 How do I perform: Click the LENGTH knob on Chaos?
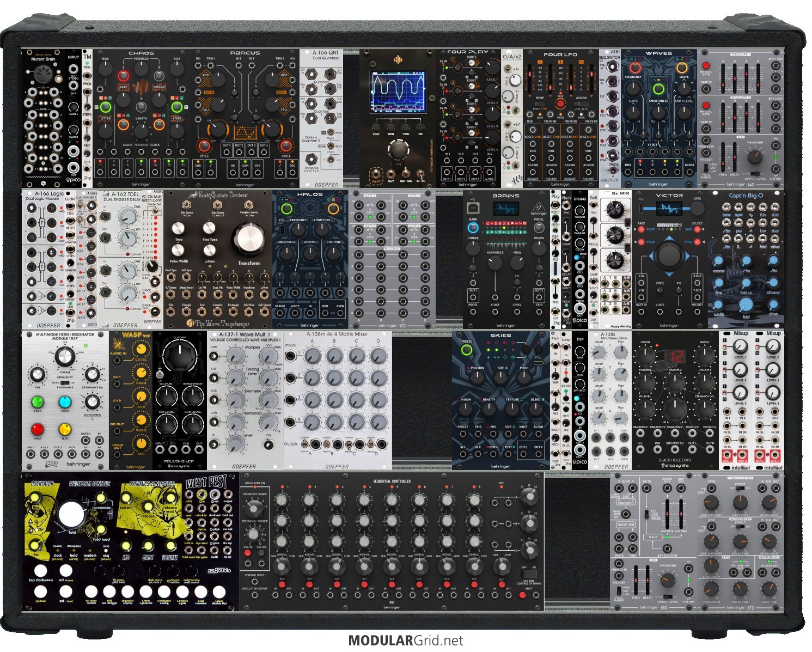142,130
